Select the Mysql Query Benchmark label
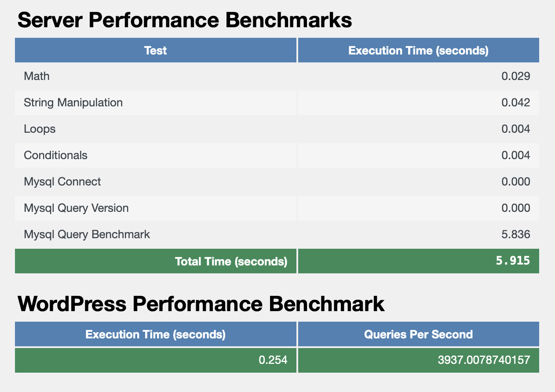555x392 pixels. pos(87,235)
